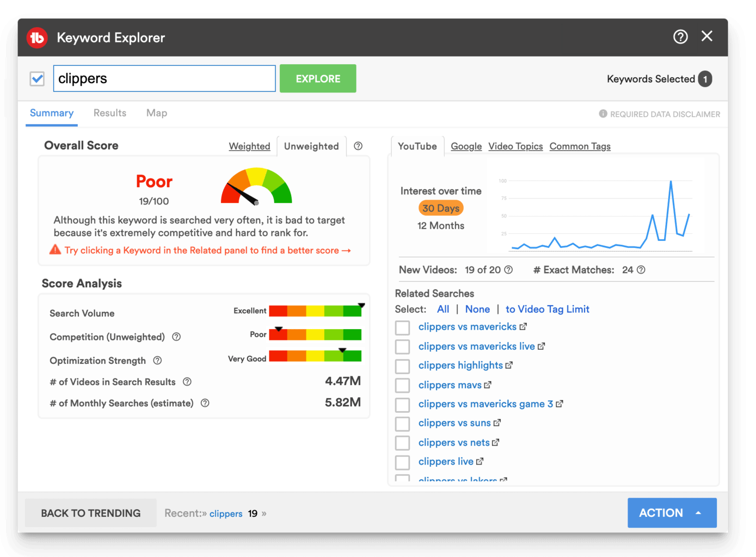Viewport: 756px width, 557px height.
Task: Open help icon beside Unweighted tab
Action: point(358,146)
